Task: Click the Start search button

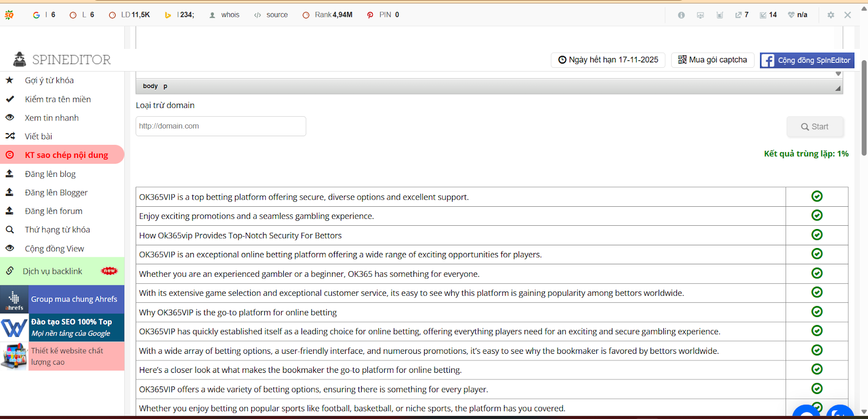Action: 815,126
